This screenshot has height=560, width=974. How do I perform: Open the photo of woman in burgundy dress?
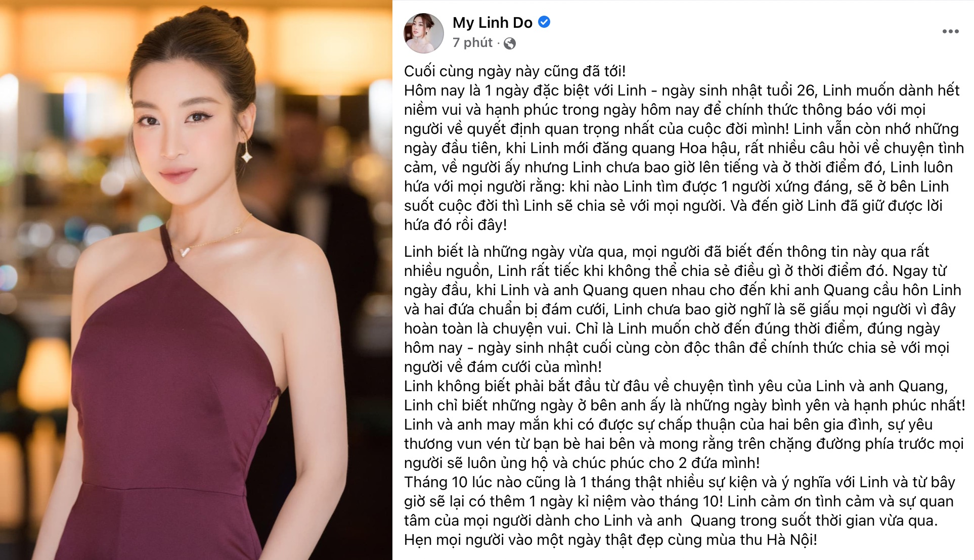pos(196,280)
